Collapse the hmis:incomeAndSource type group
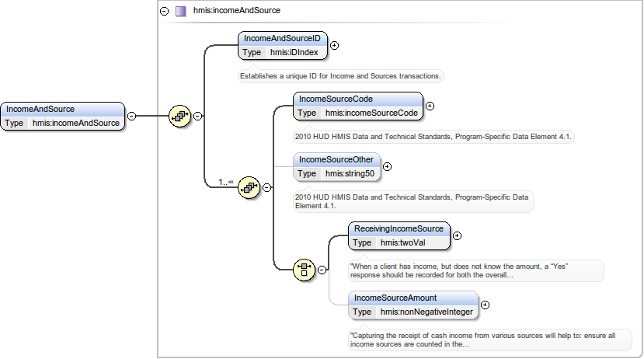Screen dimensions: 644x359 pyautogui.click(x=164, y=11)
